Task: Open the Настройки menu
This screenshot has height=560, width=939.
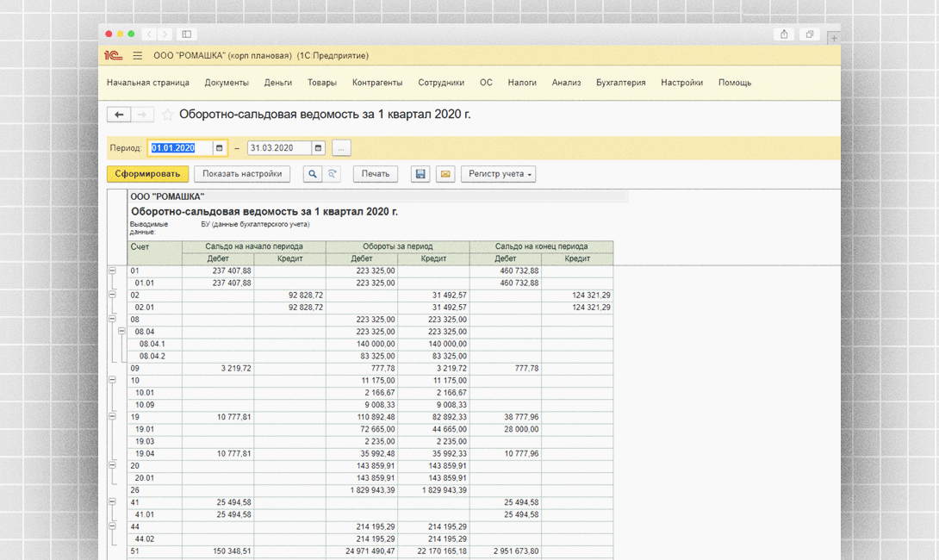Action: [682, 83]
